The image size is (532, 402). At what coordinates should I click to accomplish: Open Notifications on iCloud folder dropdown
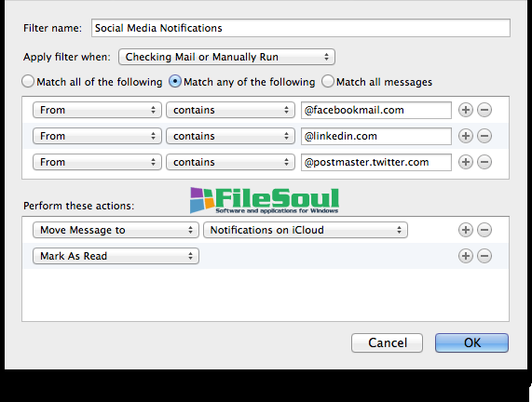[306, 230]
